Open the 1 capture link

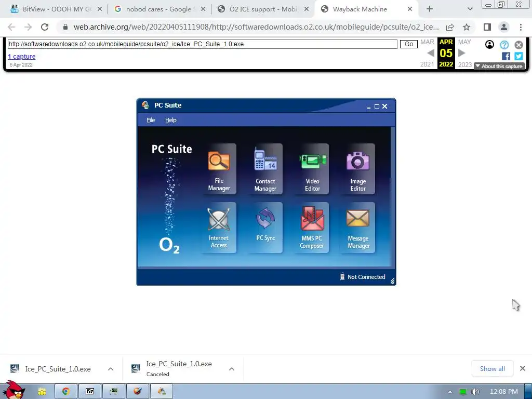[22, 56]
